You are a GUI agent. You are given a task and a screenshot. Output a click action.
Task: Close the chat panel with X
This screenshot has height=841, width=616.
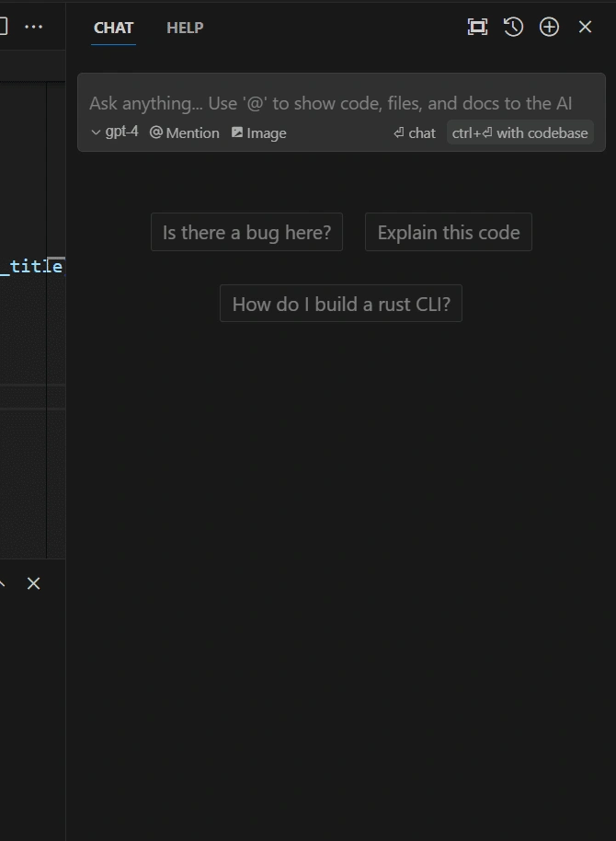pyautogui.click(x=585, y=27)
